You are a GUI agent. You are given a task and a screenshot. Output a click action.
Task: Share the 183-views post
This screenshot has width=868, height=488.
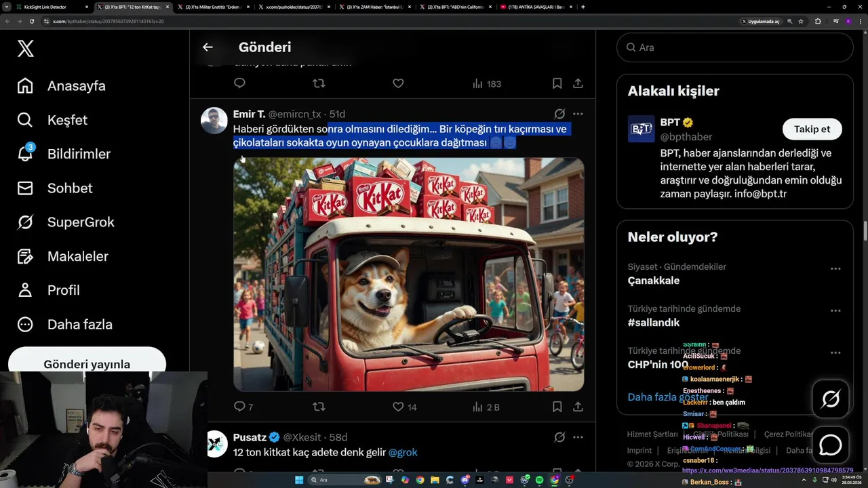(x=578, y=83)
